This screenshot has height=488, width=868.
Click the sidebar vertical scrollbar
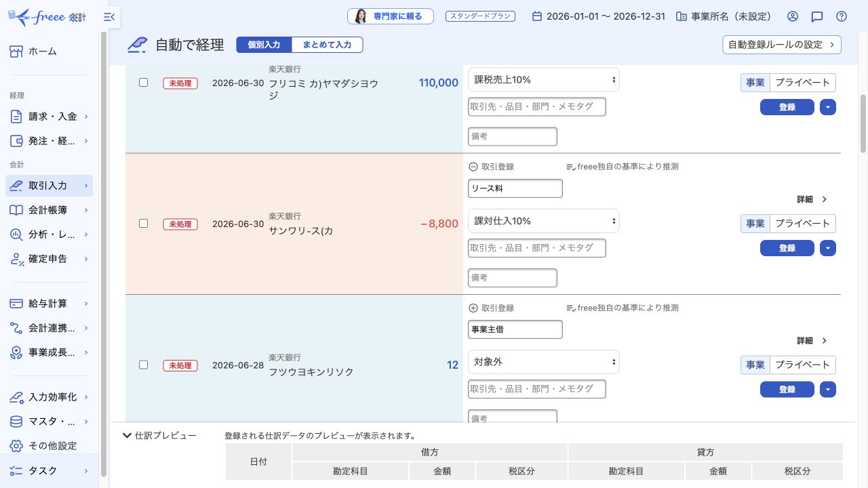click(104, 254)
